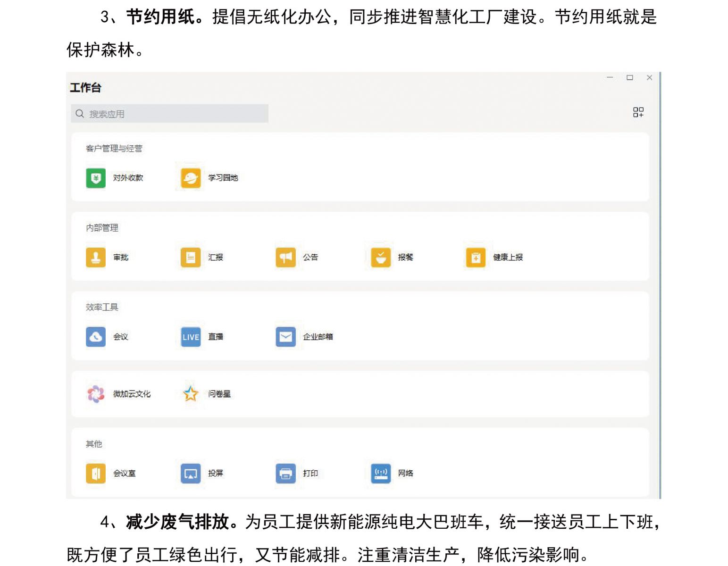This screenshot has width=728, height=566.
Task: Open the 报餐 meal ordering icon
Action: pyautogui.click(x=380, y=258)
